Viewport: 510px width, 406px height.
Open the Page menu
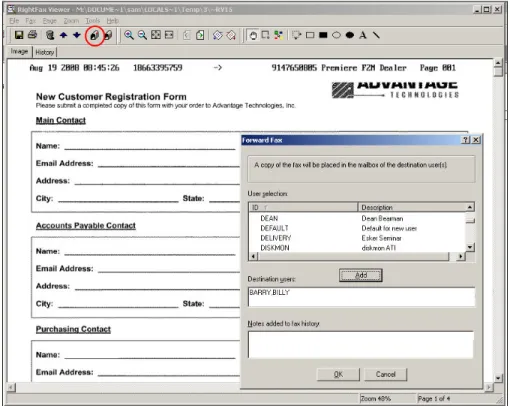[50, 21]
